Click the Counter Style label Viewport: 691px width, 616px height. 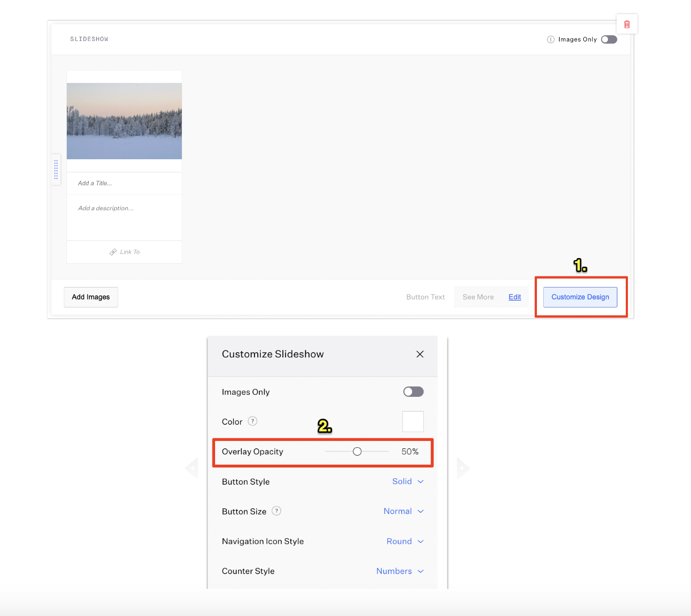248,571
